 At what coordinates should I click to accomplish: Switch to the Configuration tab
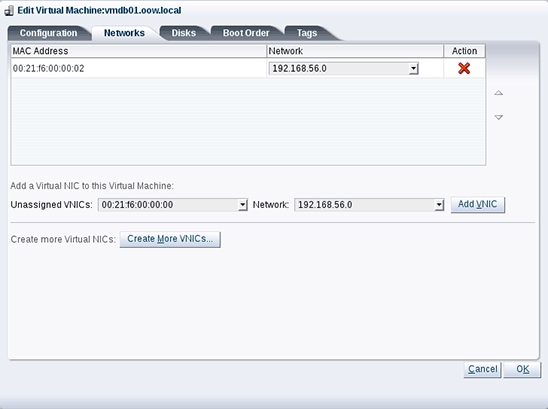pyautogui.click(x=48, y=33)
